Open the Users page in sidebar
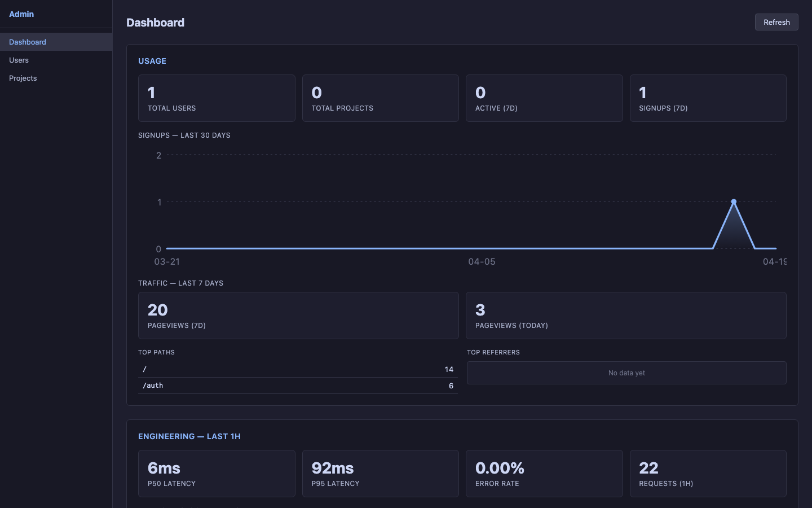This screenshot has width=812, height=508. 19,60
